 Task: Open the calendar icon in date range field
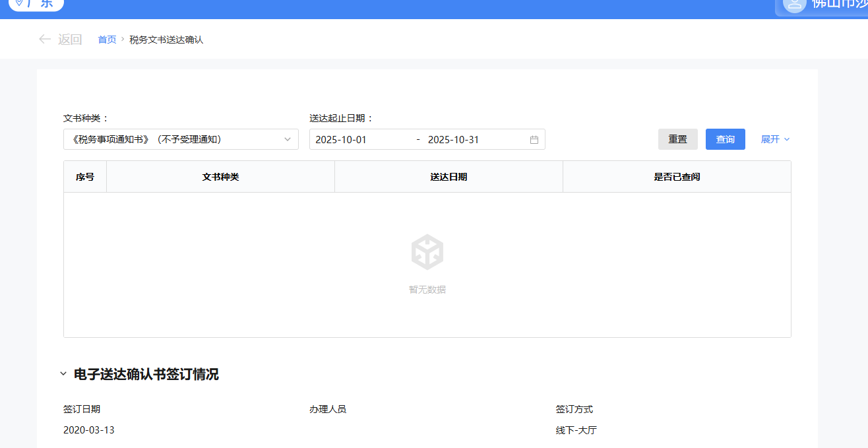click(534, 140)
